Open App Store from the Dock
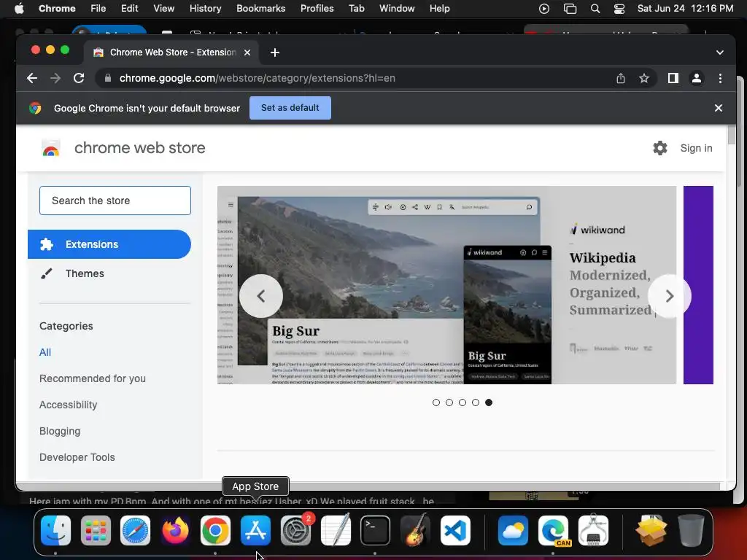The height and width of the screenshot is (560, 747). 255,531
